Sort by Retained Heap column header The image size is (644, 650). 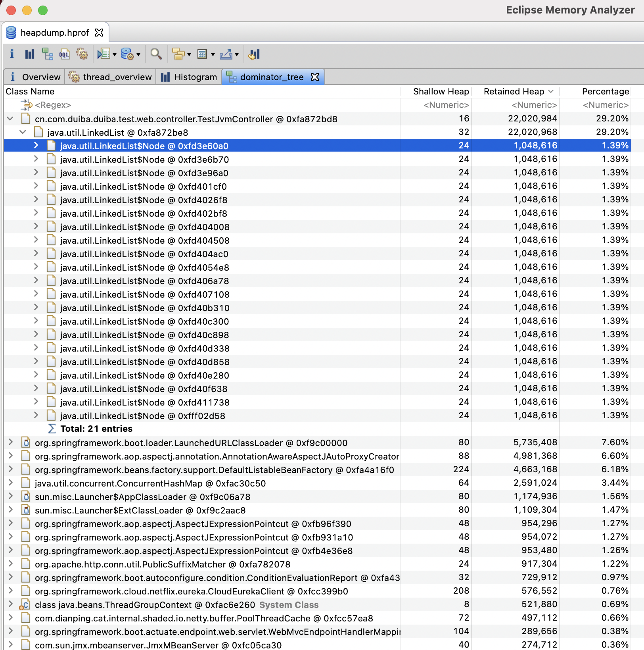click(x=516, y=91)
